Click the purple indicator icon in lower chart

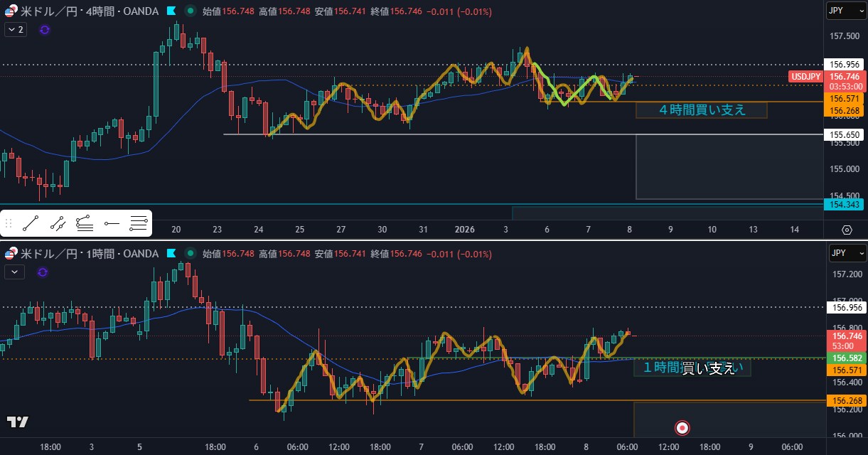click(x=43, y=272)
